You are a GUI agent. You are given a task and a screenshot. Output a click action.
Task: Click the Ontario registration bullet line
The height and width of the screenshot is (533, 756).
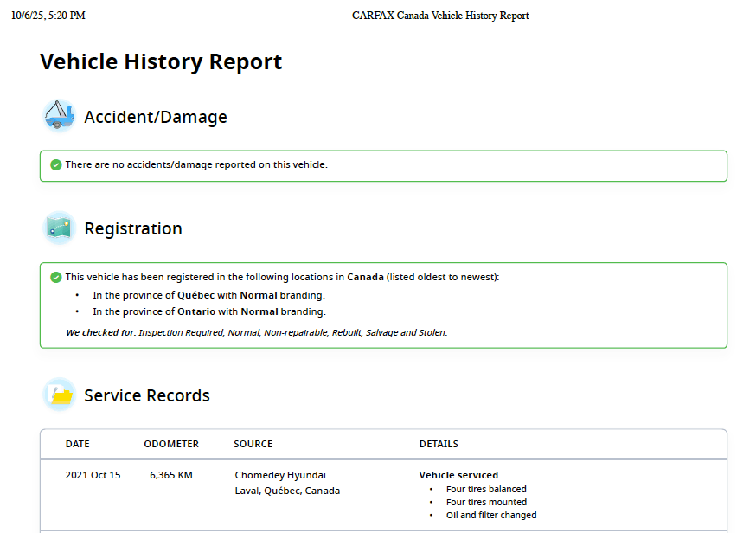click(x=208, y=311)
